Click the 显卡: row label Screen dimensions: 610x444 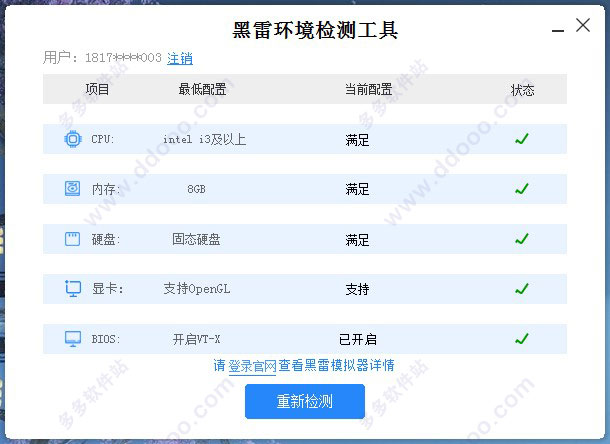click(107, 289)
